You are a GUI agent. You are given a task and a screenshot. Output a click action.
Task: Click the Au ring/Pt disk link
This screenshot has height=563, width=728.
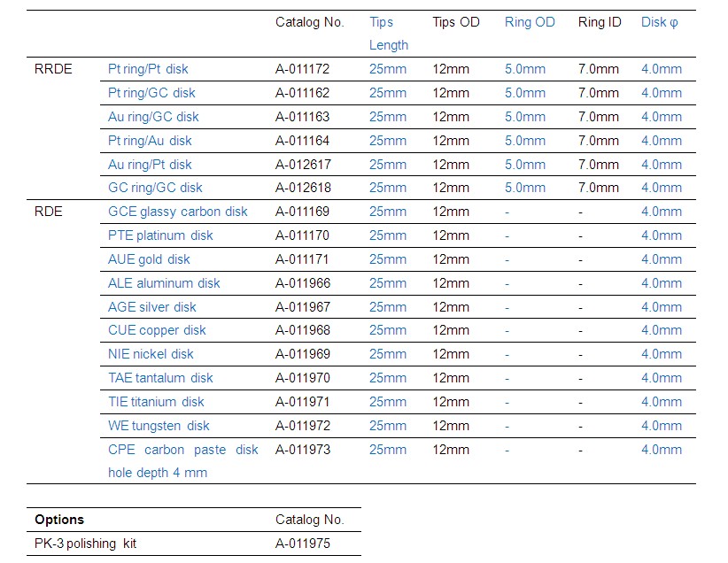[150, 165]
